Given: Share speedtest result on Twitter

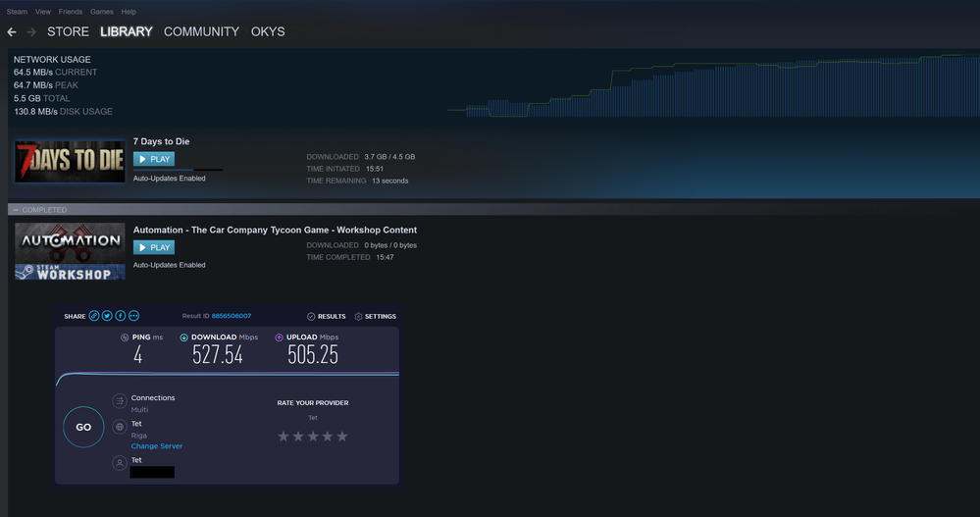Looking at the screenshot, I should [107, 316].
